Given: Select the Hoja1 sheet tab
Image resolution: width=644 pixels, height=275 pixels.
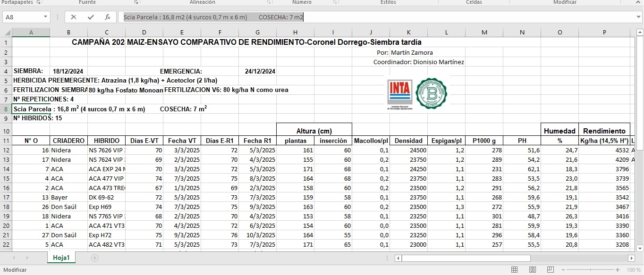Looking at the screenshot, I should pos(61,258).
